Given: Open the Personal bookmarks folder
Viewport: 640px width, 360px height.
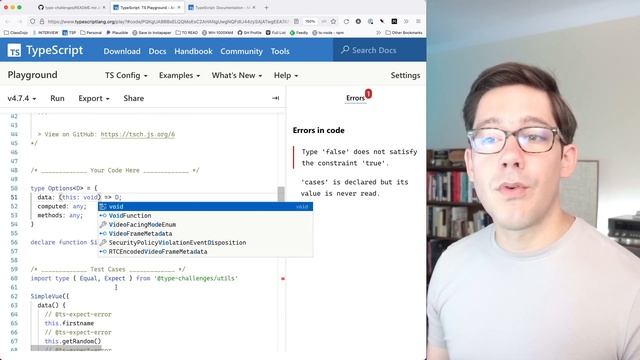Looking at the screenshot, I should pyautogui.click(x=91, y=32).
